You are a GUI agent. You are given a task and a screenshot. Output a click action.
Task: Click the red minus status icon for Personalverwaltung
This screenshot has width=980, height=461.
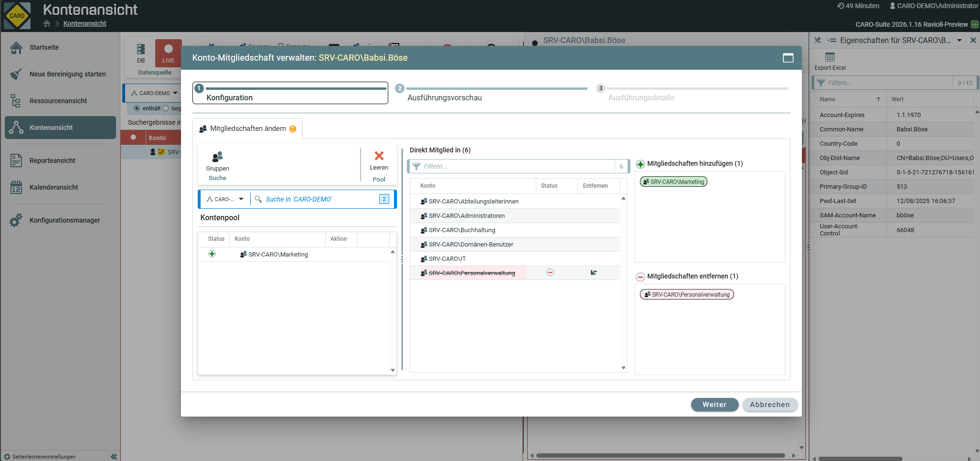coord(550,272)
